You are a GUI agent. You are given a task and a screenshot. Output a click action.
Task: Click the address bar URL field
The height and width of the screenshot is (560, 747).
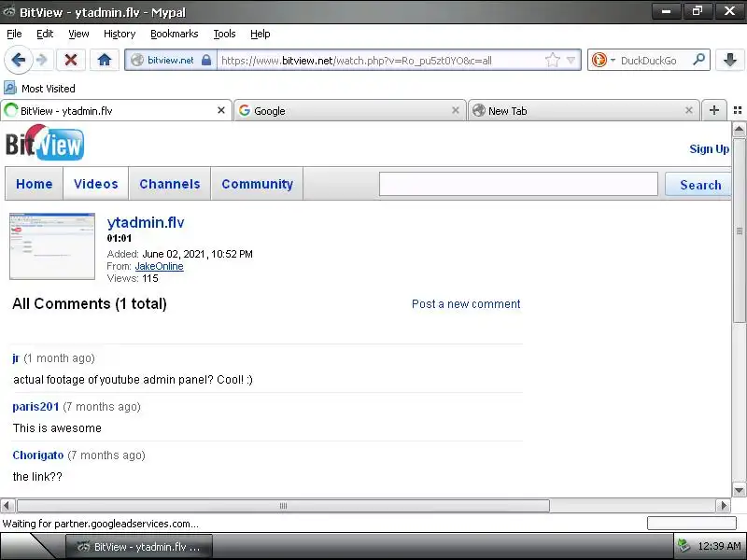pos(380,61)
